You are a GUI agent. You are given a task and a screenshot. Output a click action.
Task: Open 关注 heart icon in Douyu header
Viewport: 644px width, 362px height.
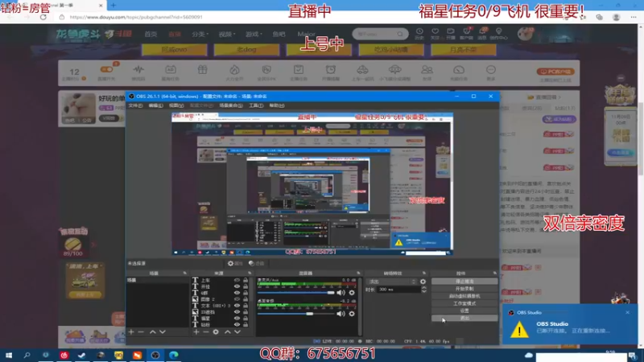435,34
